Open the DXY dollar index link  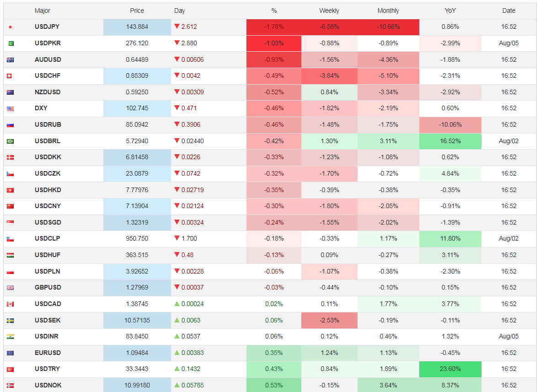click(x=41, y=108)
